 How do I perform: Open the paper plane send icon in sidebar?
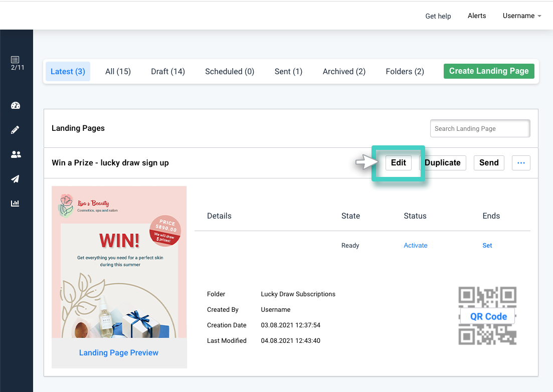tap(15, 179)
